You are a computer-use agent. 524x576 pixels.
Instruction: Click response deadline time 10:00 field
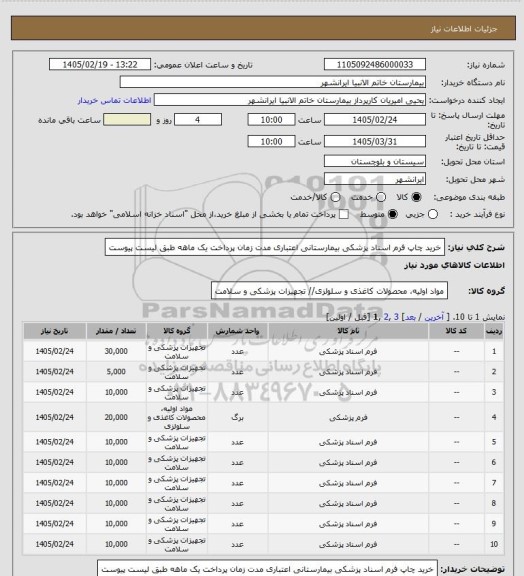click(x=271, y=120)
